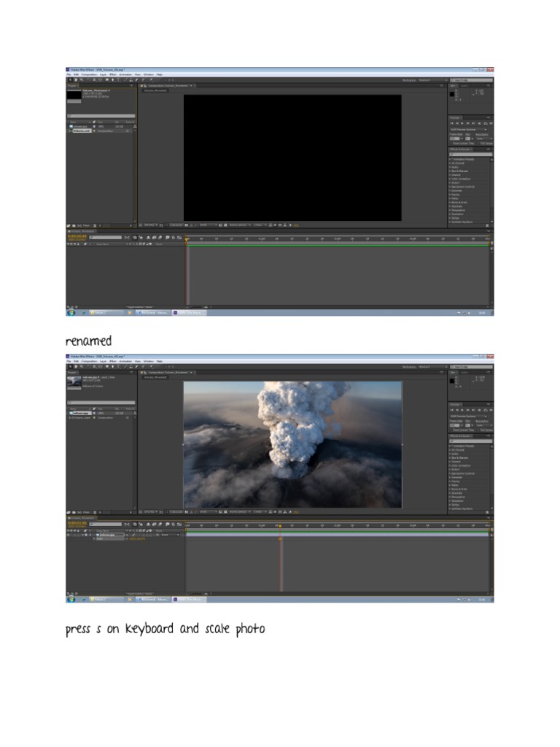Viewport: 560px width, 747px height.
Task: Click the Full Screen button in lower Preview panel
Action: [x=486, y=430]
